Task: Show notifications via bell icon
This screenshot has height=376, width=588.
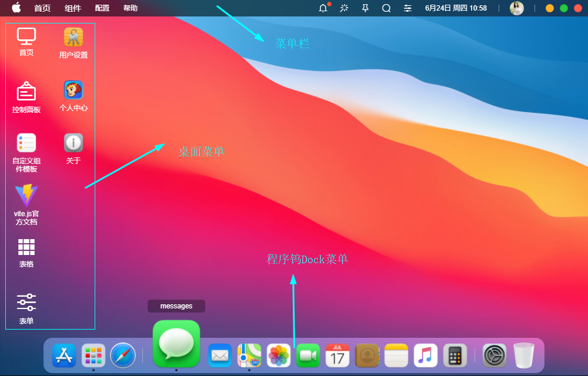Action: pyautogui.click(x=323, y=8)
